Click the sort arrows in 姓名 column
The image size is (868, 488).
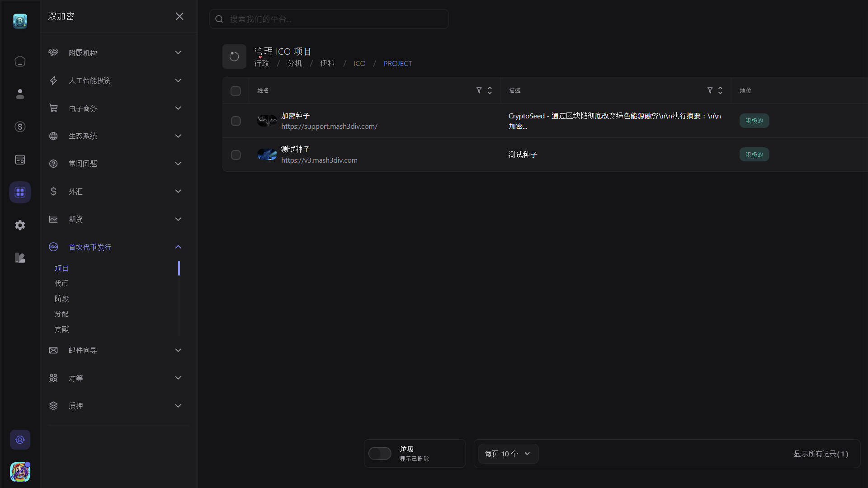coord(490,90)
